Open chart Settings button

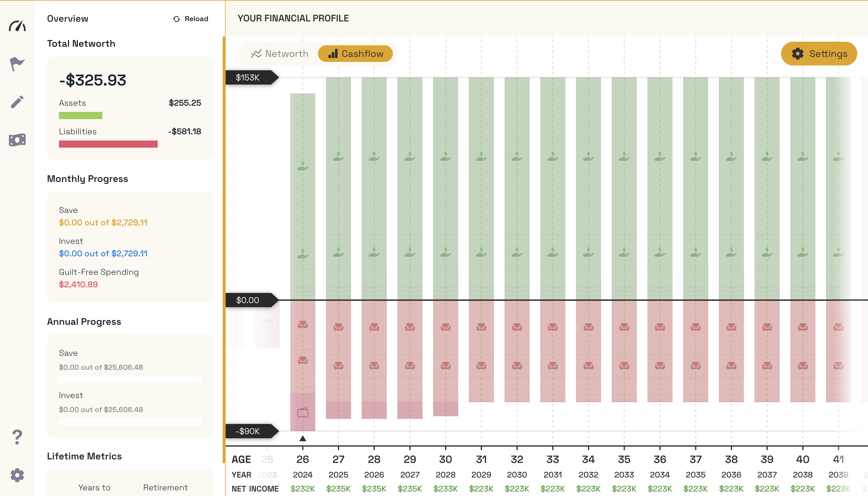coord(819,54)
